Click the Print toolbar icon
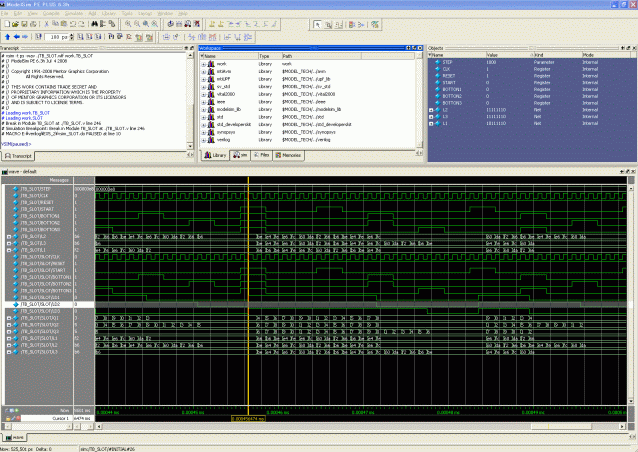Image resolution: width=638 pixels, height=452 pixels. point(33,24)
